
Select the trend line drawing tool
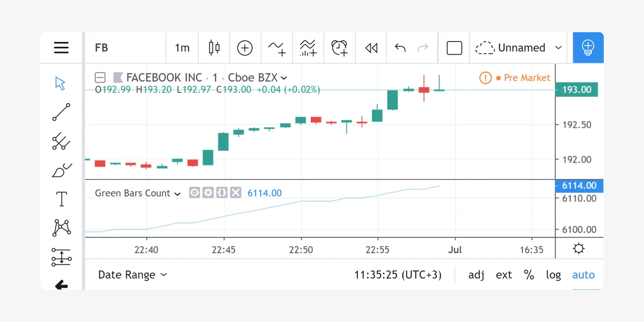click(x=61, y=112)
